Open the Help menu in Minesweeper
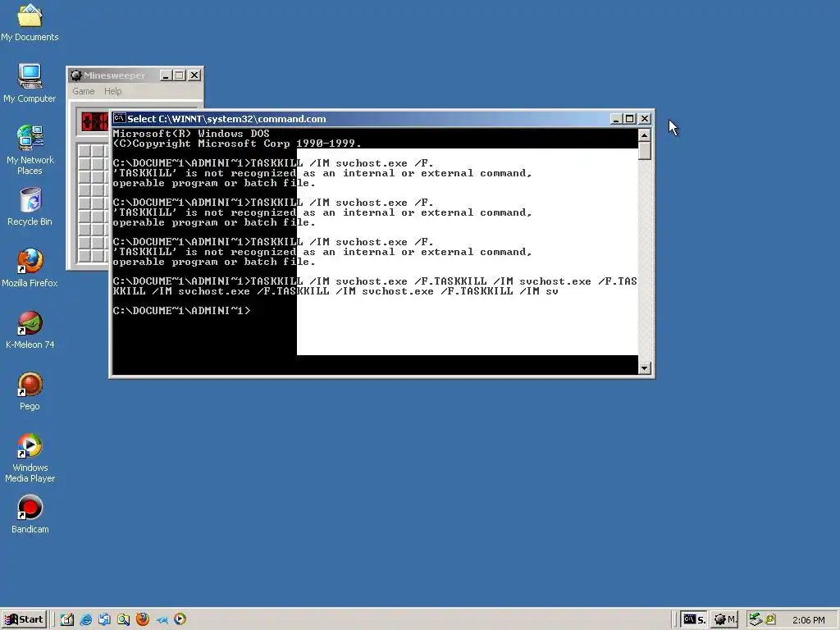840x630 pixels. point(112,91)
